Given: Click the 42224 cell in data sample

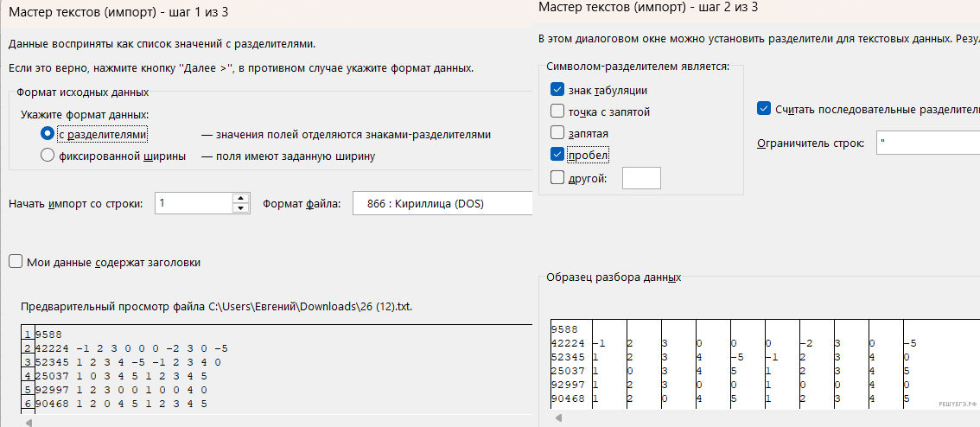Looking at the screenshot, I should (x=566, y=342).
